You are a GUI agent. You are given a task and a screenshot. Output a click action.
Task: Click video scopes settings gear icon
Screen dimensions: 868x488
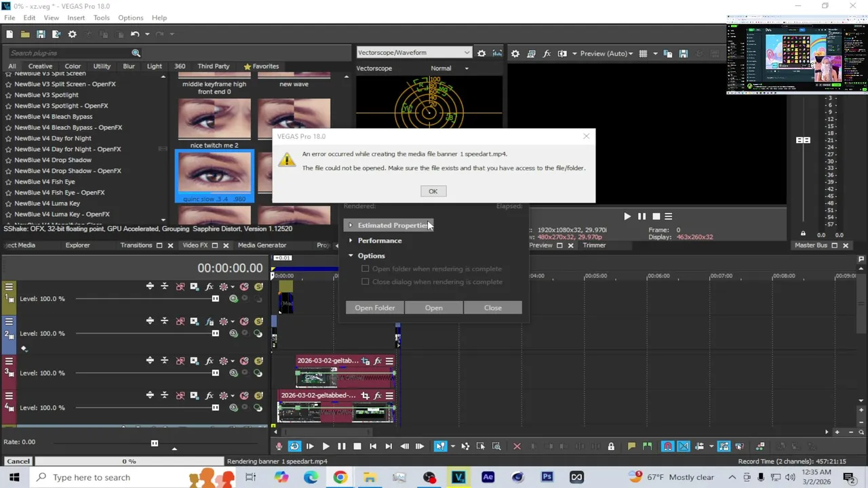pyautogui.click(x=481, y=54)
